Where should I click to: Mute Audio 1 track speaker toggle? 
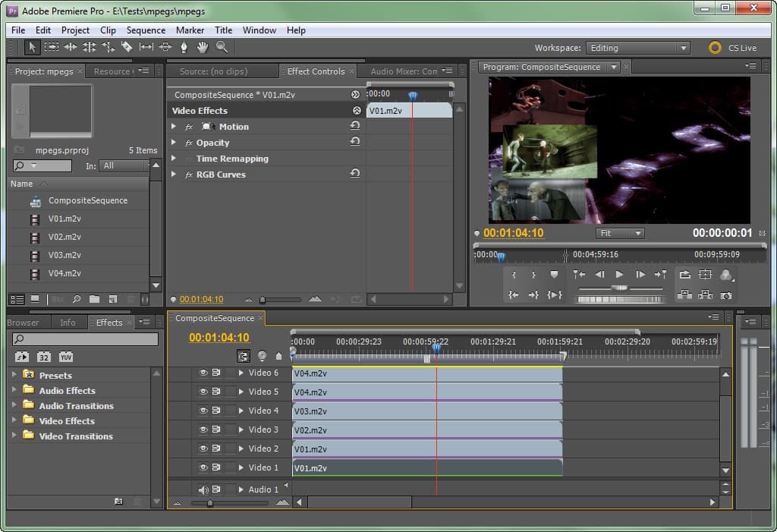(203, 490)
